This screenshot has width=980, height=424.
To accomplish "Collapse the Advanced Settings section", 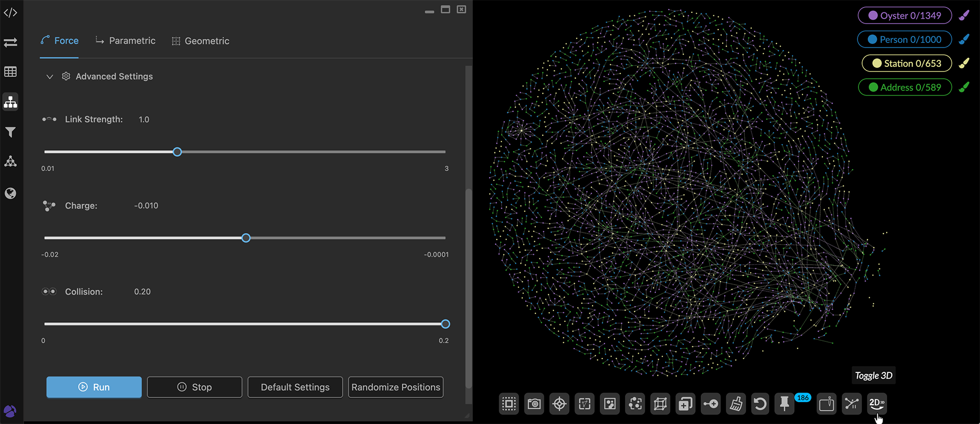I will click(50, 77).
